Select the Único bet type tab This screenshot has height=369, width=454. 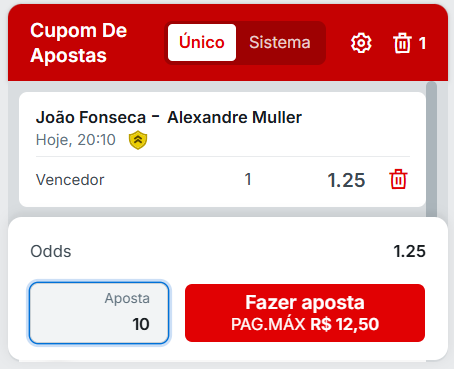pos(202,43)
